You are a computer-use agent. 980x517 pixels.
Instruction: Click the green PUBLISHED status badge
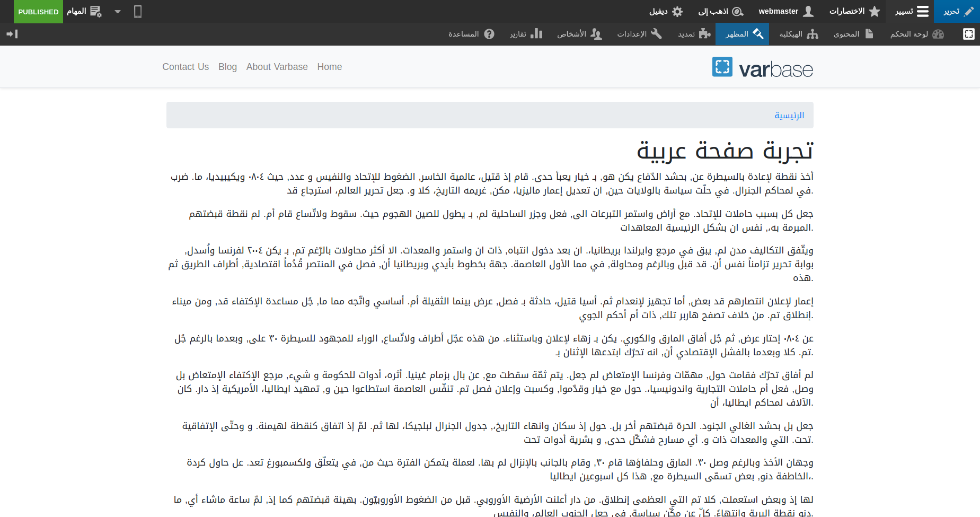pos(38,11)
